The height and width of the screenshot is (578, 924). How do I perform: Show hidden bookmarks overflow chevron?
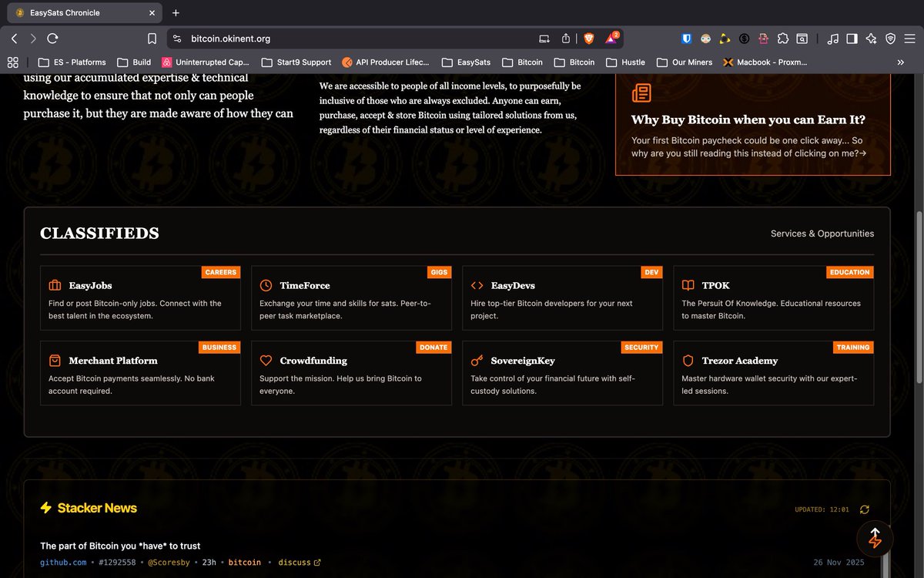pos(901,62)
